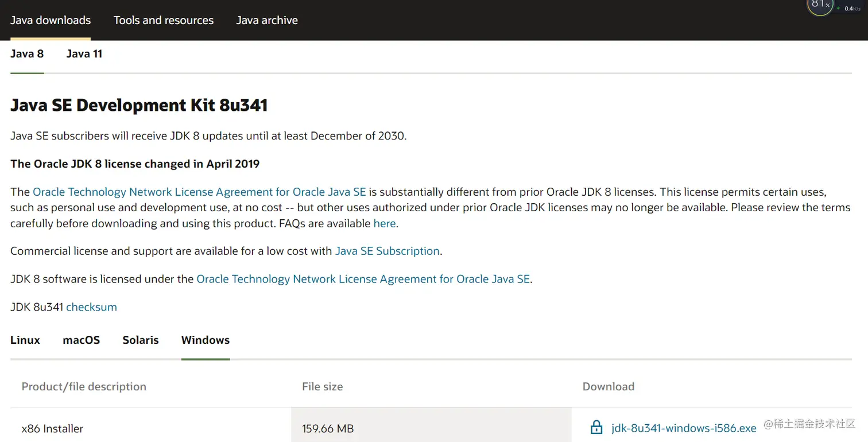The height and width of the screenshot is (442, 868).
Task: Select the Linux platform tab
Action: [25, 340]
